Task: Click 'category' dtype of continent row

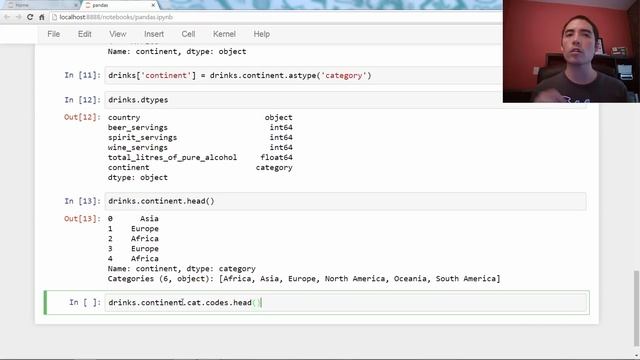Action: (x=274, y=167)
